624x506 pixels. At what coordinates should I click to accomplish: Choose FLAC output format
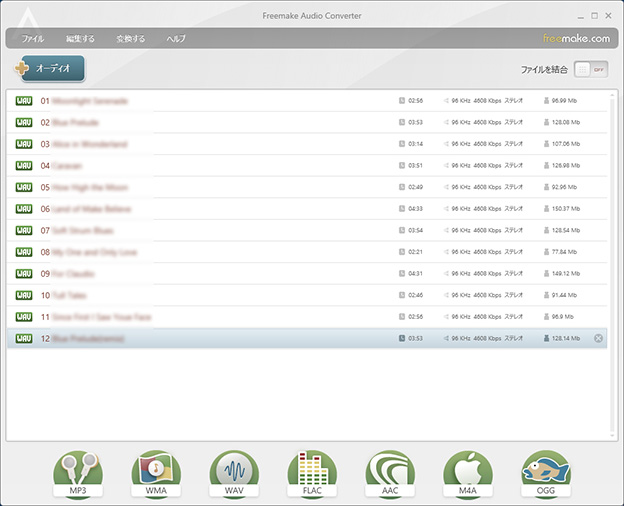pos(312,474)
